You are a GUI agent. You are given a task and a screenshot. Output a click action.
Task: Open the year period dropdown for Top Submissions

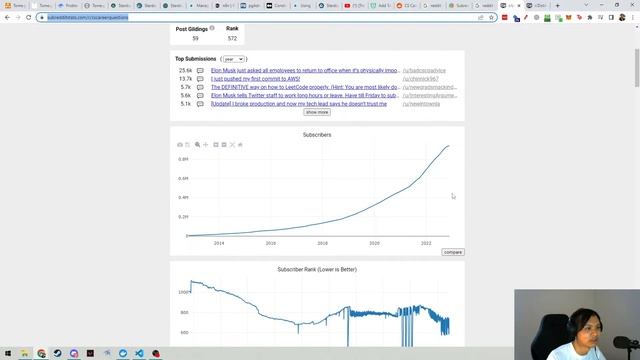[x=234, y=59]
